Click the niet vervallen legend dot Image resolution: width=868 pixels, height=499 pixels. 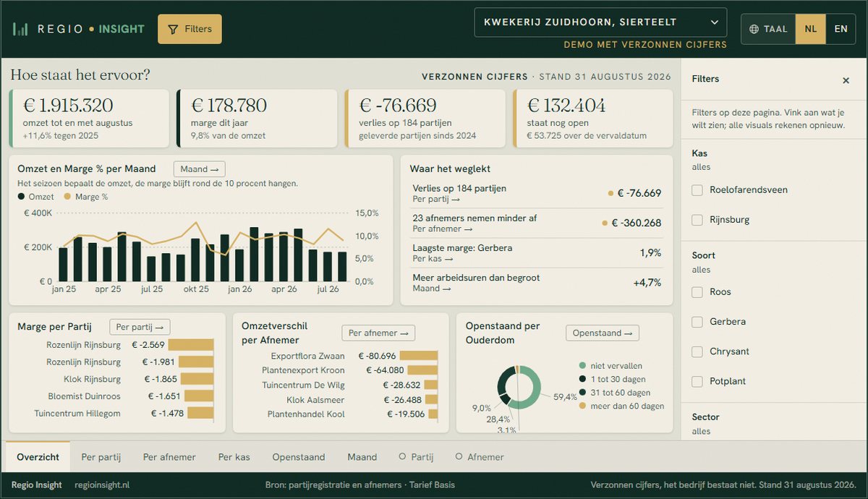(583, 366)
